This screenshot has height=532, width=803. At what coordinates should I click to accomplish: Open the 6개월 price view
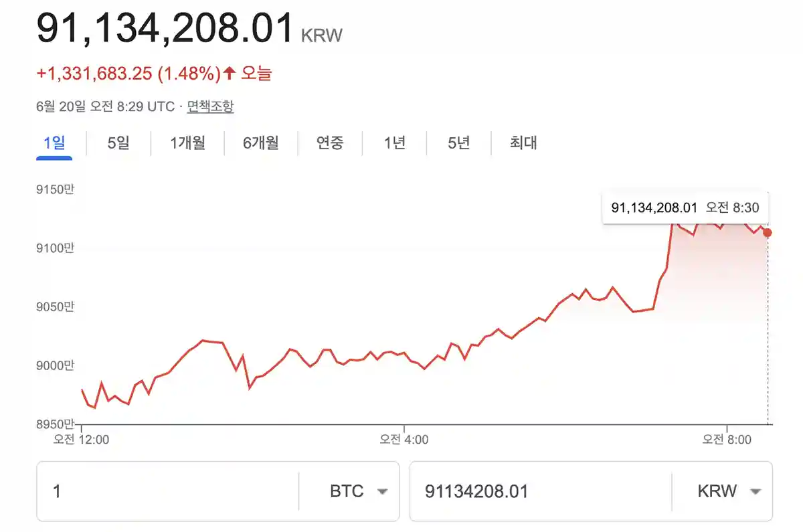tap(260, 143)
